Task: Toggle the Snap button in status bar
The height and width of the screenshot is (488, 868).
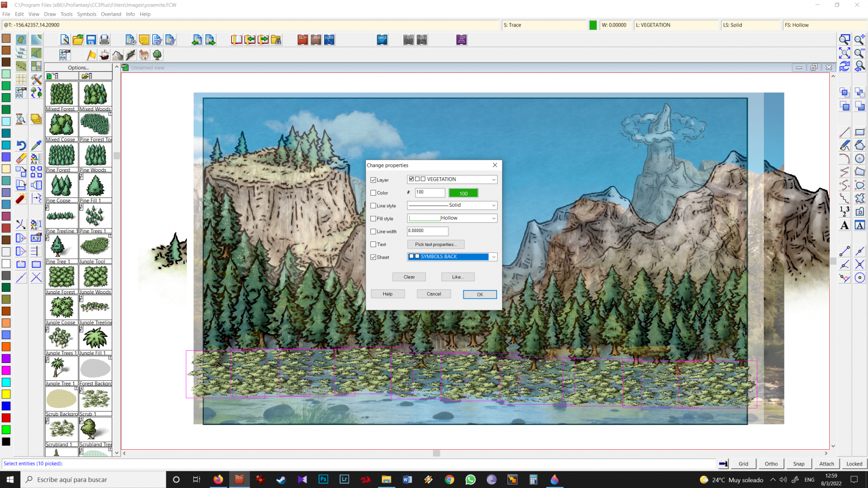Action: click(799, 464)
